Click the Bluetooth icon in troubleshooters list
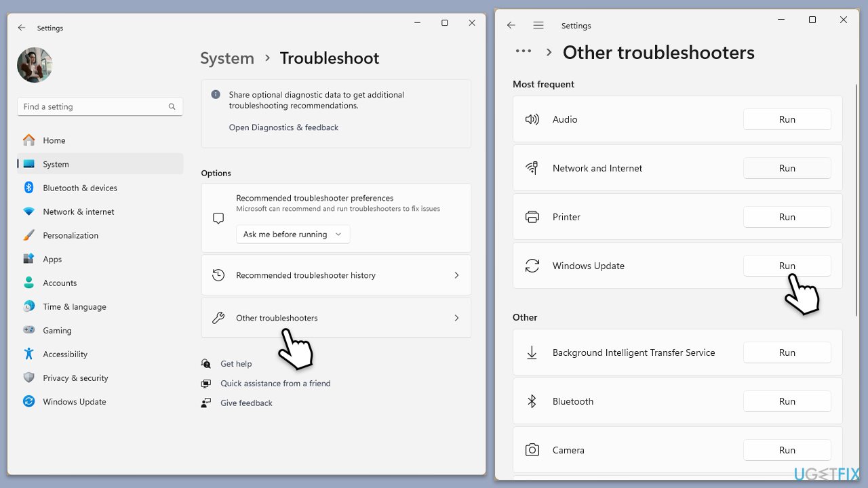Screen dimensions: 868x488 532,401
